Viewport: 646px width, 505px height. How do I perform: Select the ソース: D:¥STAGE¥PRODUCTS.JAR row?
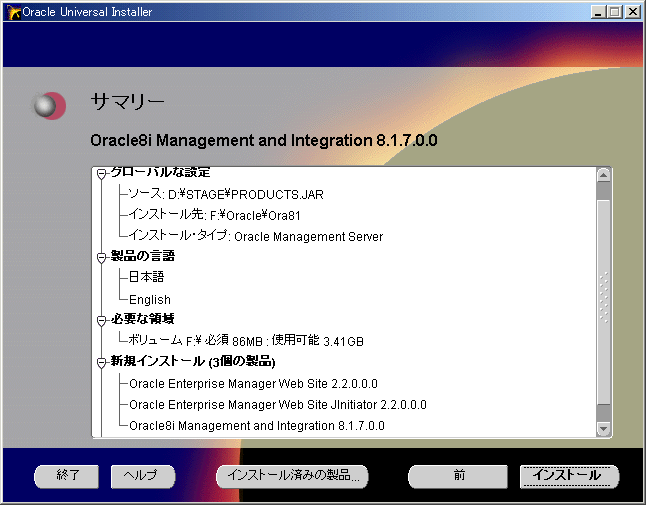tap(226, 194)
